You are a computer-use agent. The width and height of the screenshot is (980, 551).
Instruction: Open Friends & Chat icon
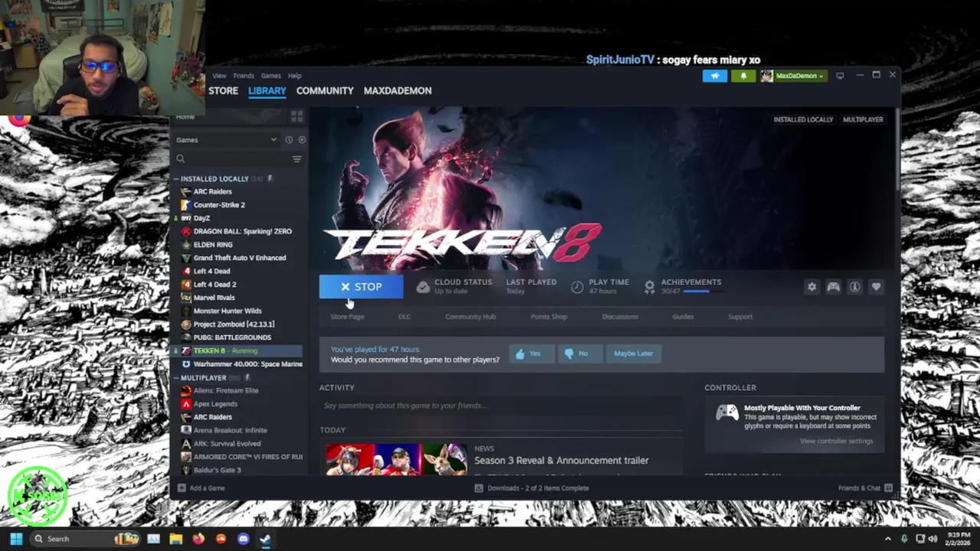click(888, 487)
